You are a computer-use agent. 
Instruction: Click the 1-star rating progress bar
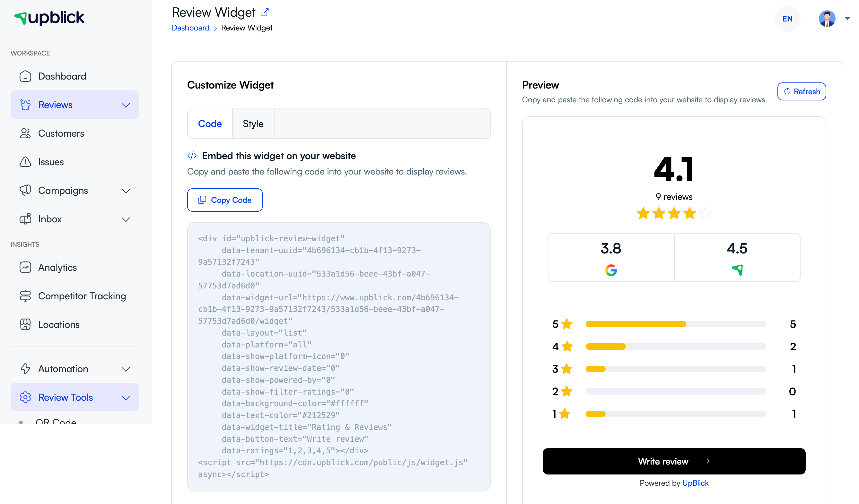[676, 414]
